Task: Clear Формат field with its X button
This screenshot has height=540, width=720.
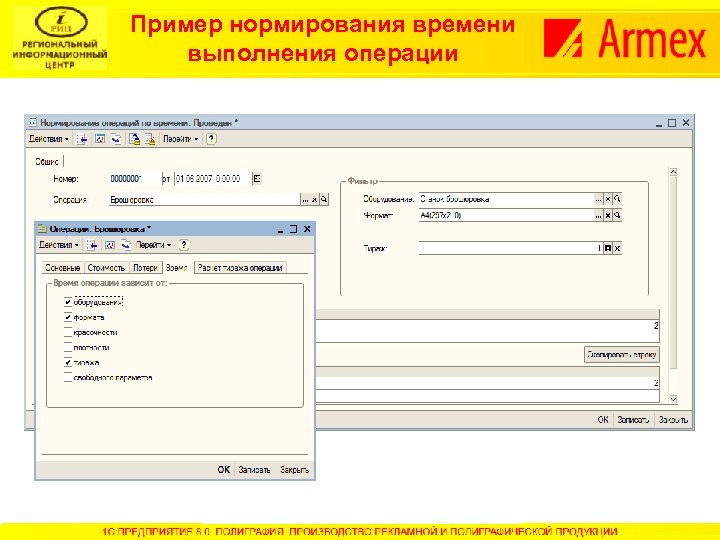Action: pyautogui.click(x=608, y=215)
